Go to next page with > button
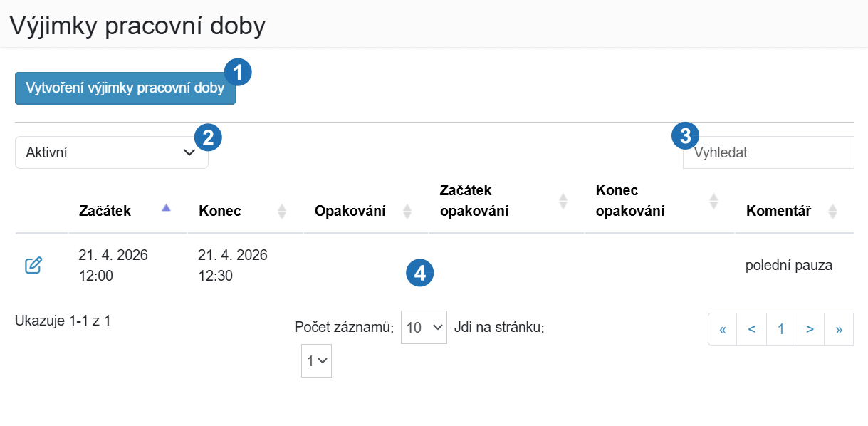Screen dimensions: 868x426 [x=810, y=329]
